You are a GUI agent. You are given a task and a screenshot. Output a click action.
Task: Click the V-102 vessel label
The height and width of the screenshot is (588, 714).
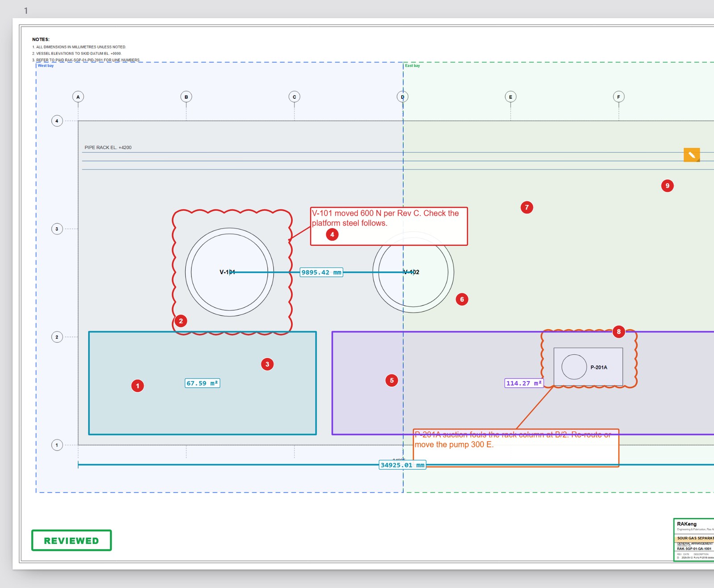pyautogui.click(x=411, y=272)
